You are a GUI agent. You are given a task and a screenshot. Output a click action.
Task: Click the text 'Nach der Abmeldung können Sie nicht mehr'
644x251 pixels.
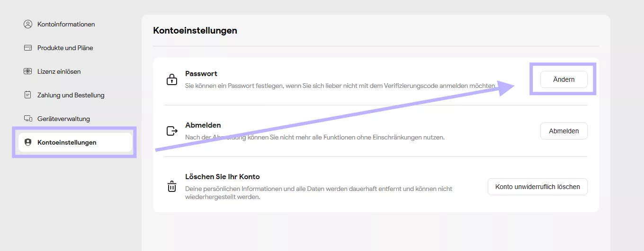315,137
